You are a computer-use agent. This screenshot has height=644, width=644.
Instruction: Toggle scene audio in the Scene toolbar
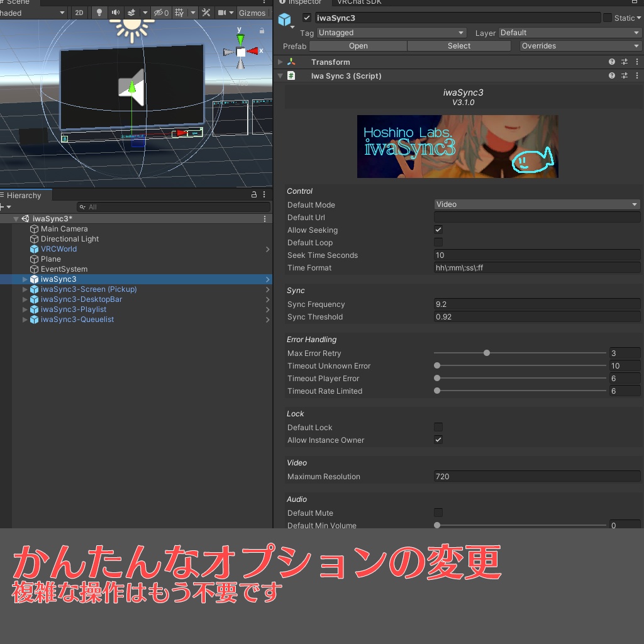(116, 12)
